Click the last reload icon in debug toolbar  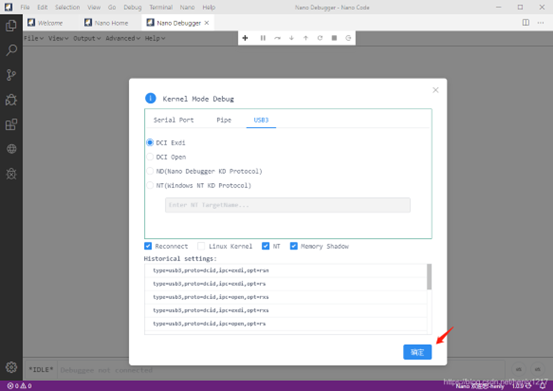click(x=348, y=38)
